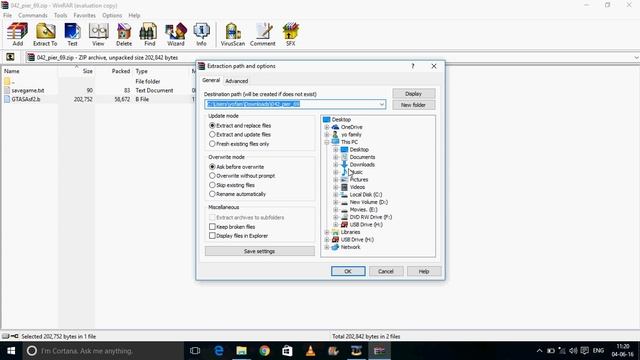
Task: Open the Windows Start menu
Action: [x=11, y=351]
